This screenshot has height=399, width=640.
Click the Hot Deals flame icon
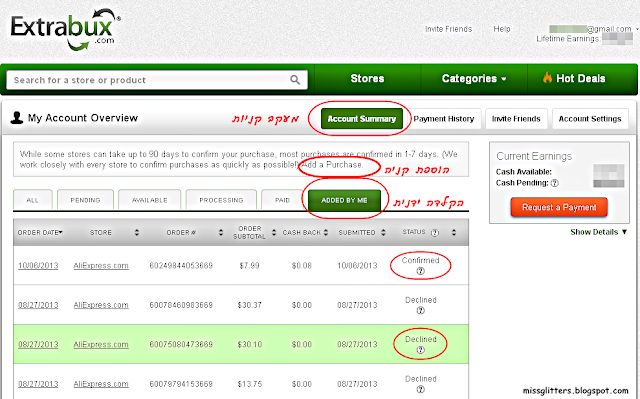[547, 78]
